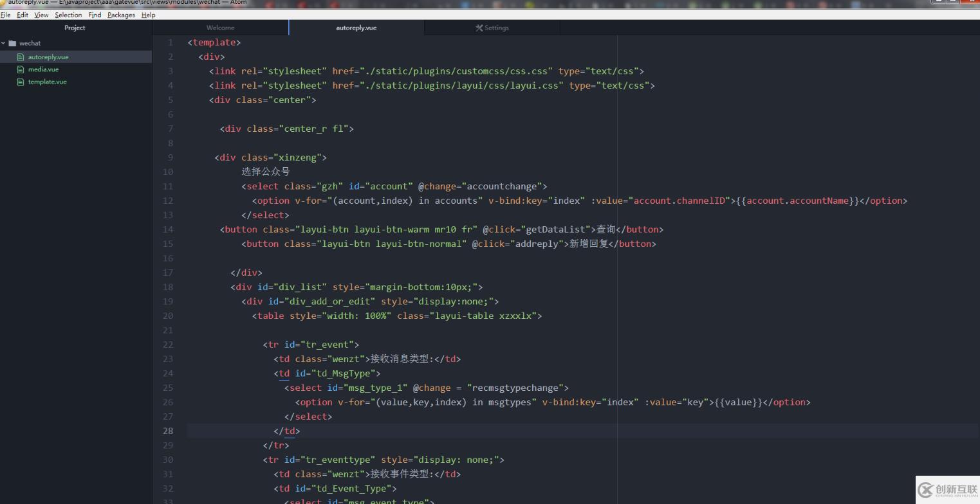Open the Help menu
Viewport: 980px width, 504px height.
pyautogui.click(x=148, y=15)
